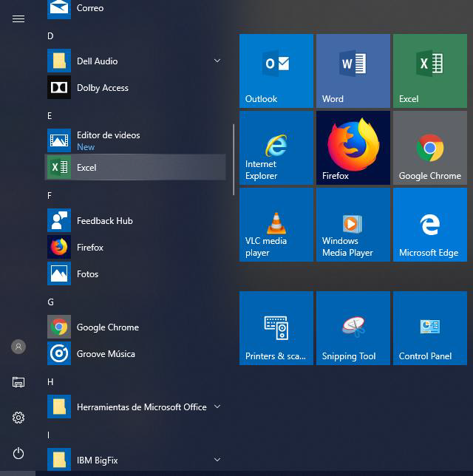This screenshot has height=476, width=473.
Task: Open the Excel tile
Action: [x=430, y=71]
